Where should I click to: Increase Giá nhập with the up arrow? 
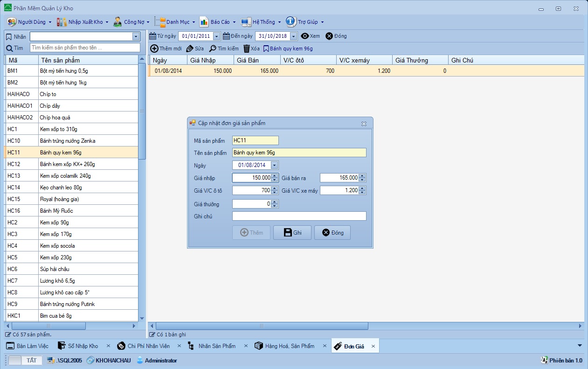point(275,176)
